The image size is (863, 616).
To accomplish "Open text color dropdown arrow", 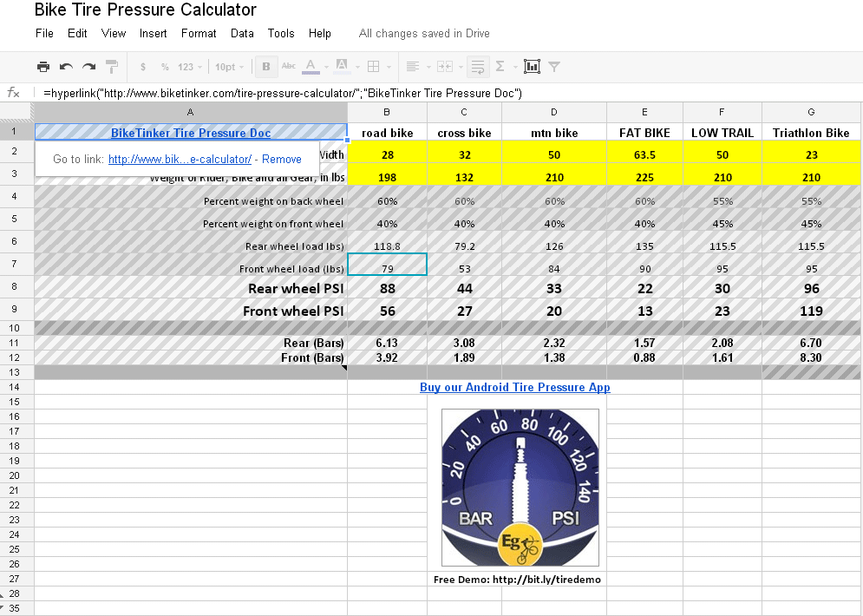I will click(326, 67).
